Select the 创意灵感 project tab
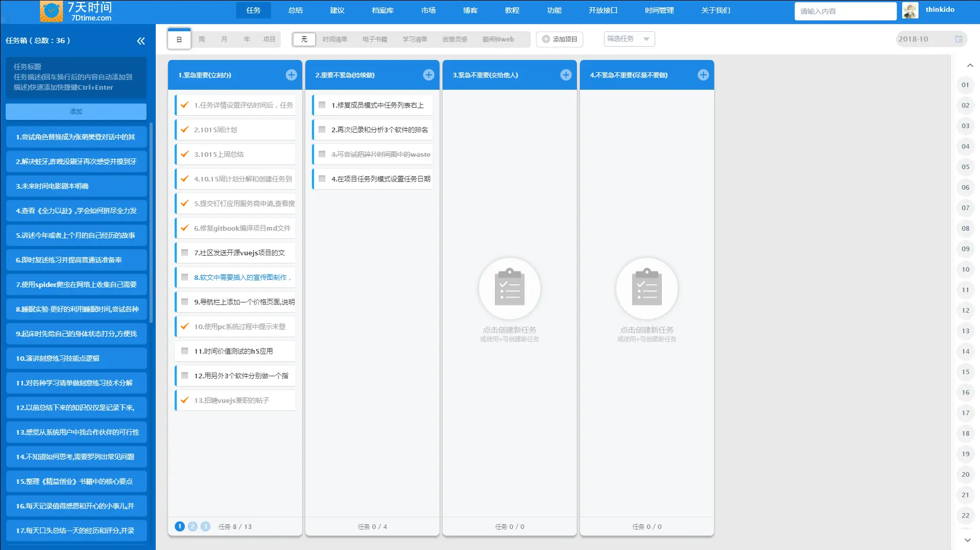The height and width of the screenshot is (550, 980). coord(455,39)
